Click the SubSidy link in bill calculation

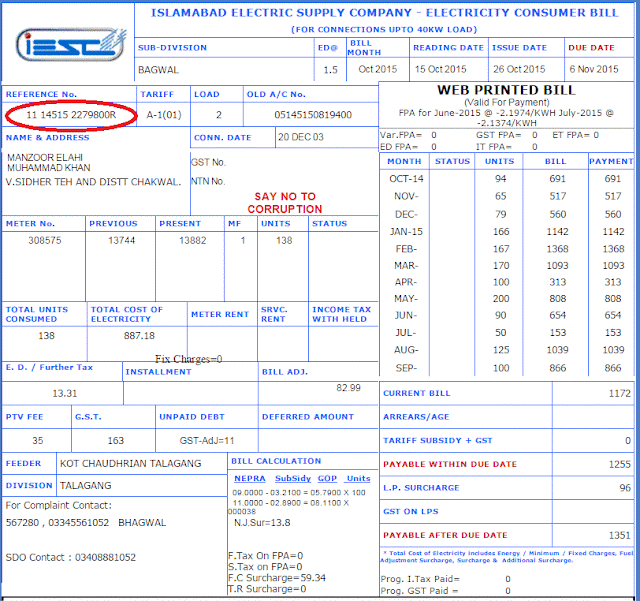click(x=293, y=479)
